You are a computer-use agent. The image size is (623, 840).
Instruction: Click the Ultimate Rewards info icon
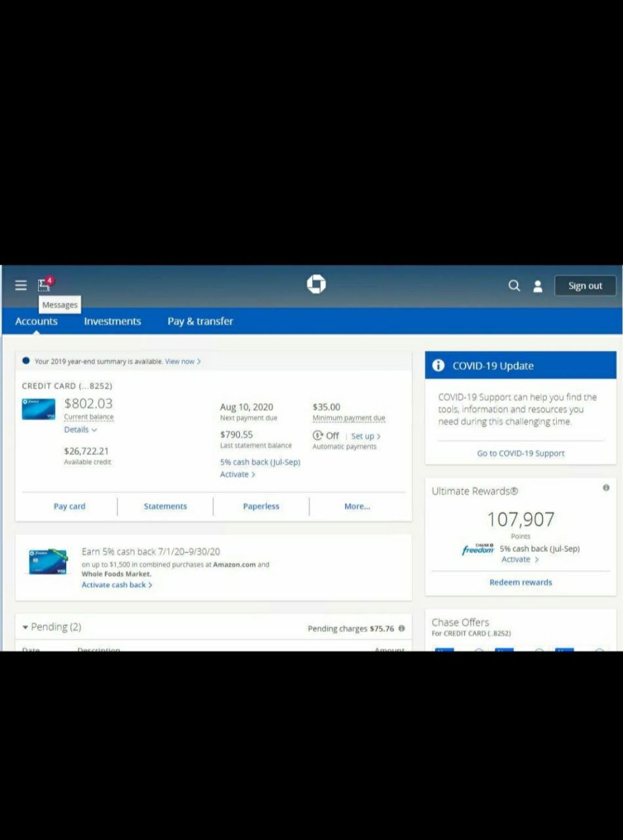point(606,488)
